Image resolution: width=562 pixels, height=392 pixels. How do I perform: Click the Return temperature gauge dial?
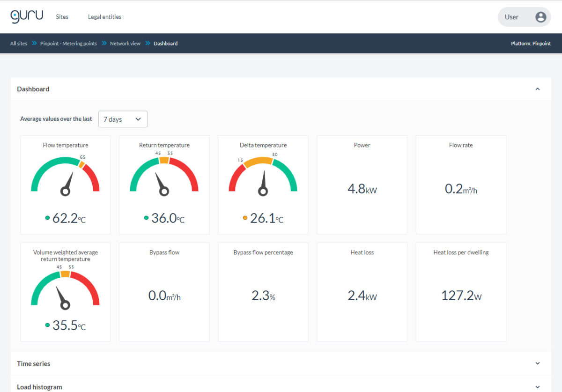(164, 176)
